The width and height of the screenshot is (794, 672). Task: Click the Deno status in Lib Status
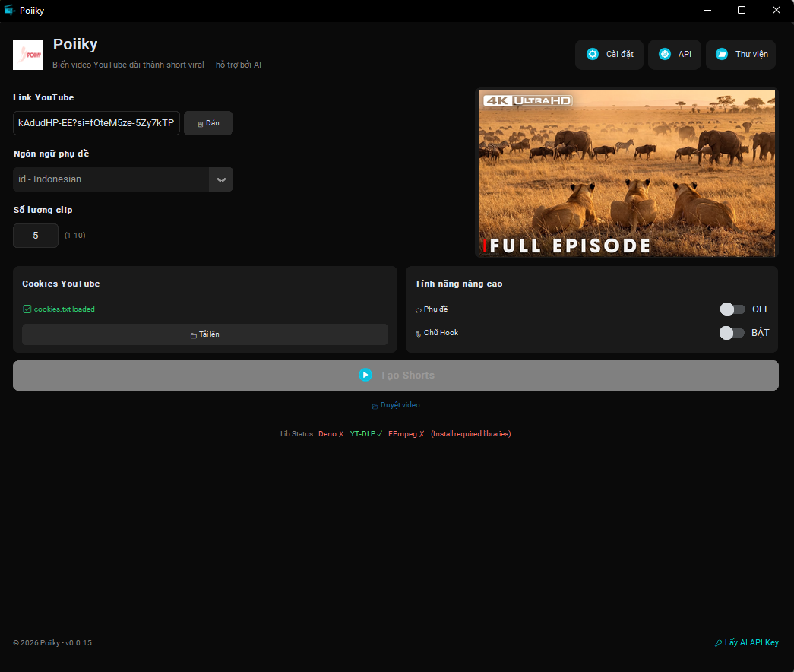coord(329,433)
